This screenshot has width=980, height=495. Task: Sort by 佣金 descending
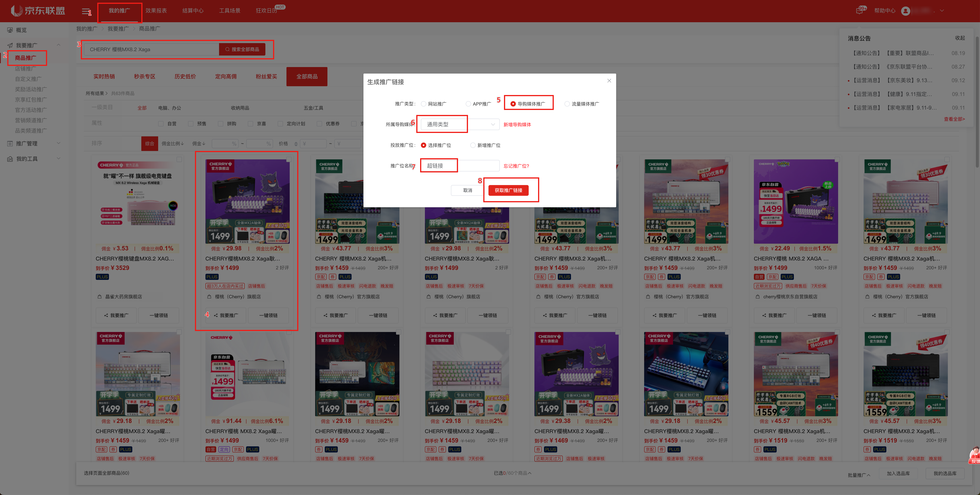(199, 143)
